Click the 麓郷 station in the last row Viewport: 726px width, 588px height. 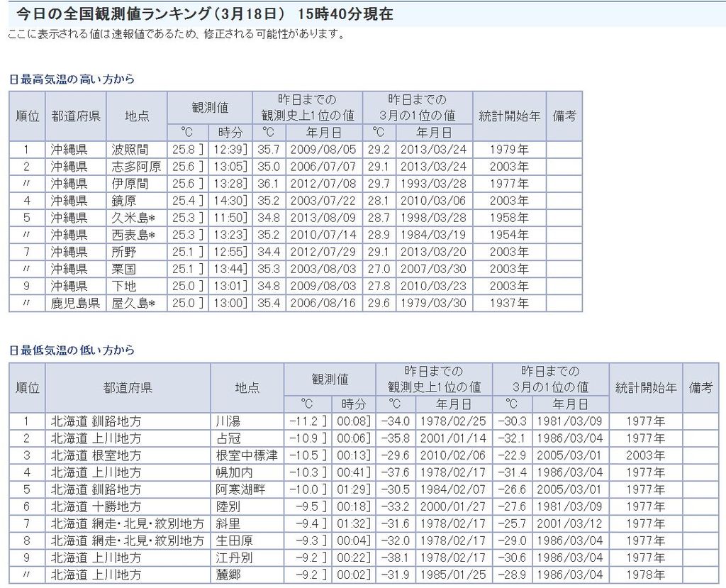228,575
